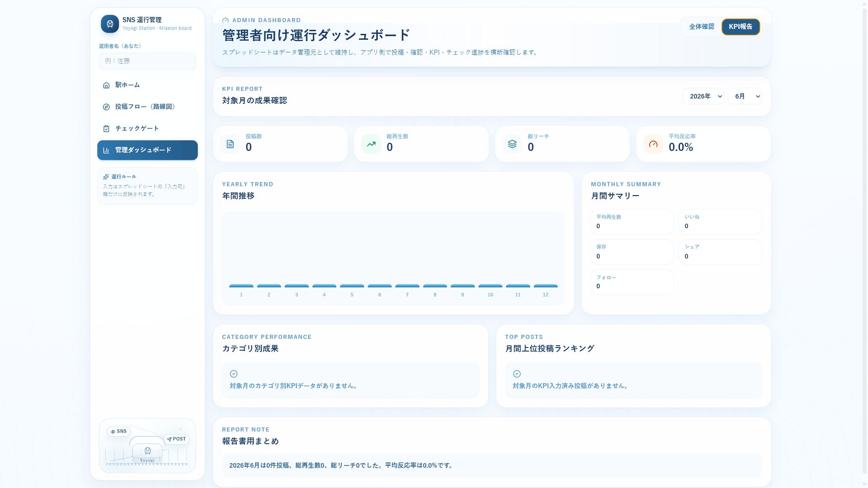The image size is (868, 488).
Task: Open the 2026年 year dropdown
Action: (x=703, y=96)
